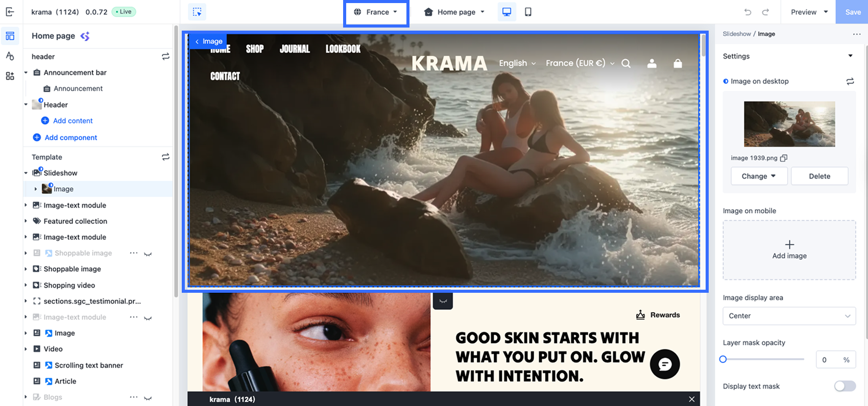This screenshot has width=868, height=406.
Task: Click the plus icon beside Add component
Action: (37, 138)
